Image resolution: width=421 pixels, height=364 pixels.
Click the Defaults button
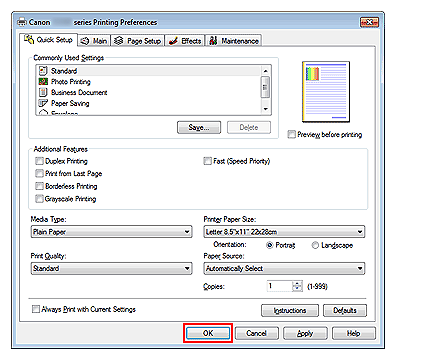click(345, 310)
